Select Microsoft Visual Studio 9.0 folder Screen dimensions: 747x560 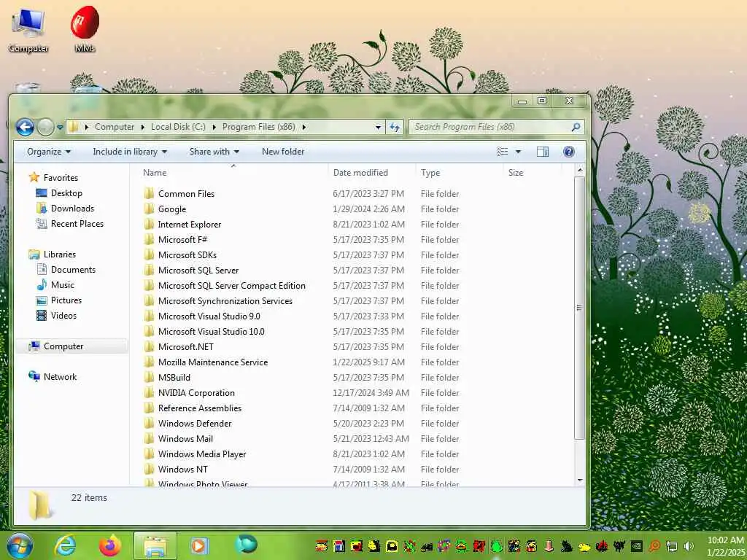coord(209,316)
